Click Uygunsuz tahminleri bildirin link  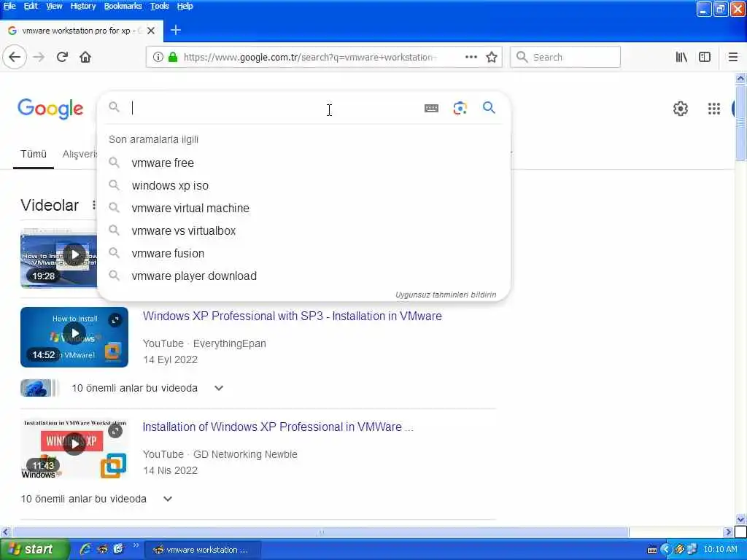tap(446, 295)
